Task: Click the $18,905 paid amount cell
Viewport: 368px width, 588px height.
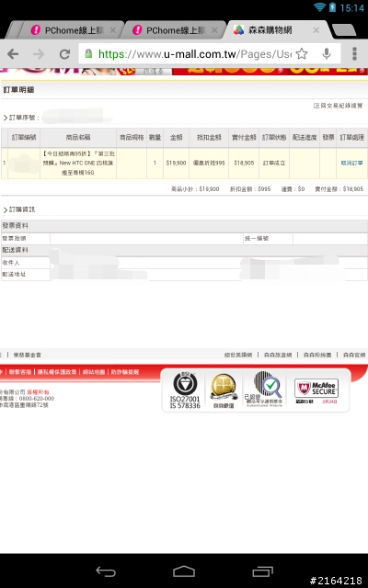Action: tap(244, 164)
